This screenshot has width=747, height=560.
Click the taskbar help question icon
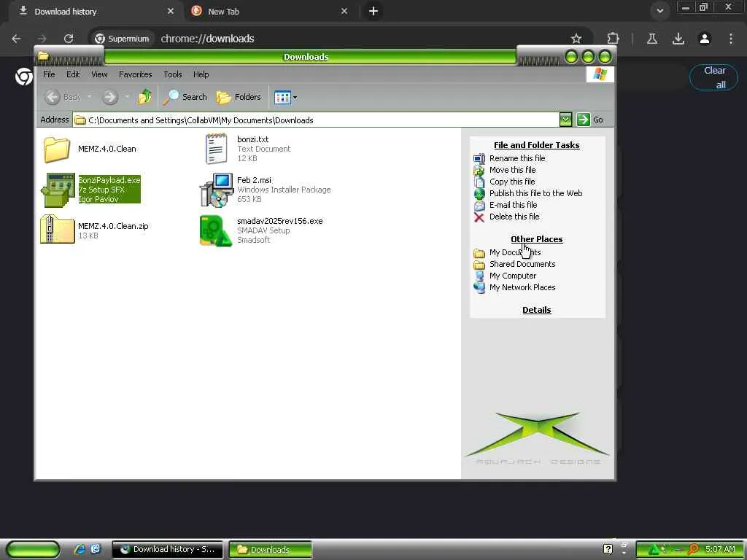click(x=608, y=549)
